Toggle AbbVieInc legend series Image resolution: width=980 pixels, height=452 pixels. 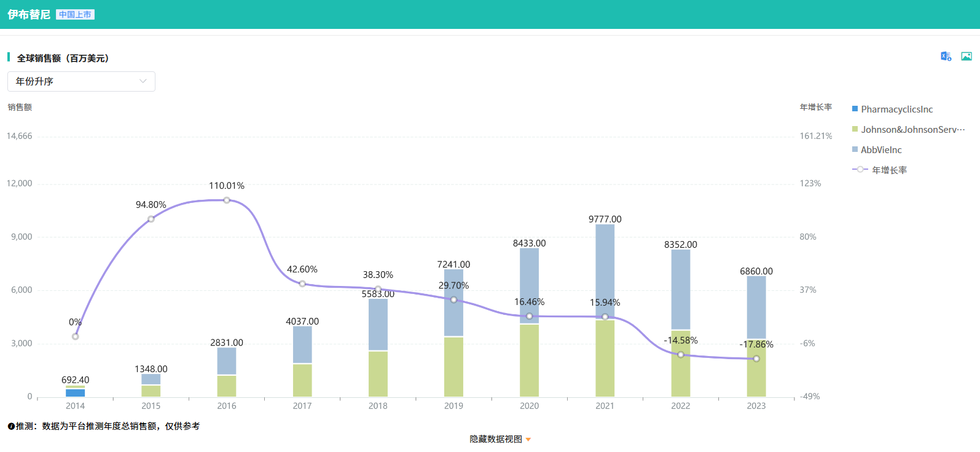pos(881,150)
